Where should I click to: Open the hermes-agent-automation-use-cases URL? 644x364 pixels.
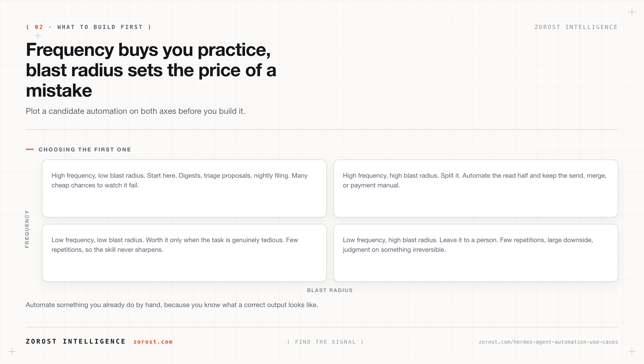[x=548, y=342]
